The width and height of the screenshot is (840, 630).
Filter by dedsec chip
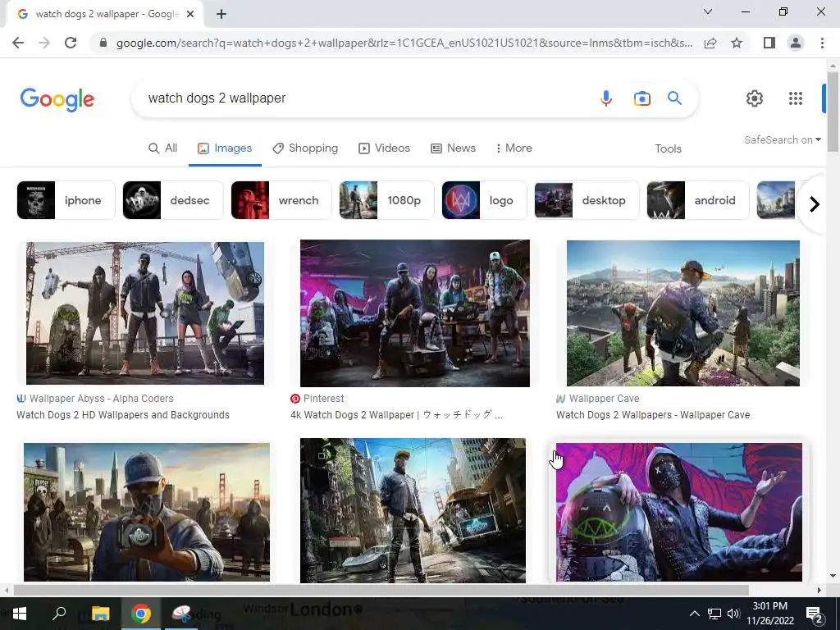172,200
